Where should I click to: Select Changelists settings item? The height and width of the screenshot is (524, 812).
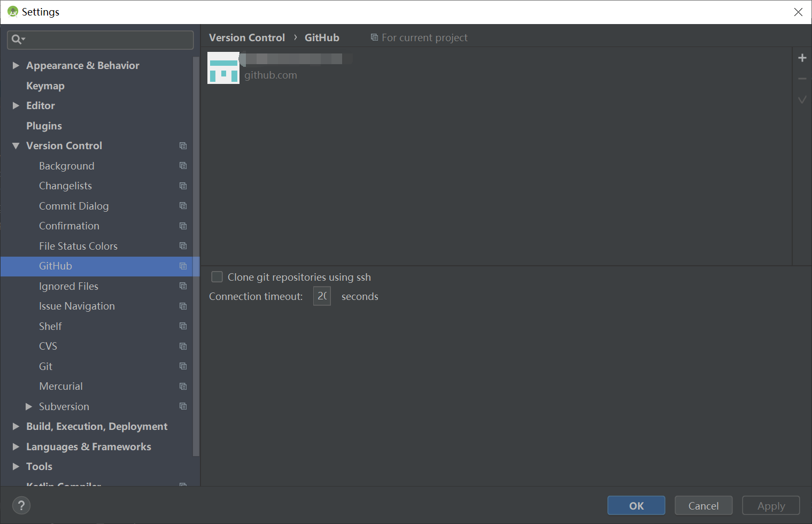[x=65, y=186]
